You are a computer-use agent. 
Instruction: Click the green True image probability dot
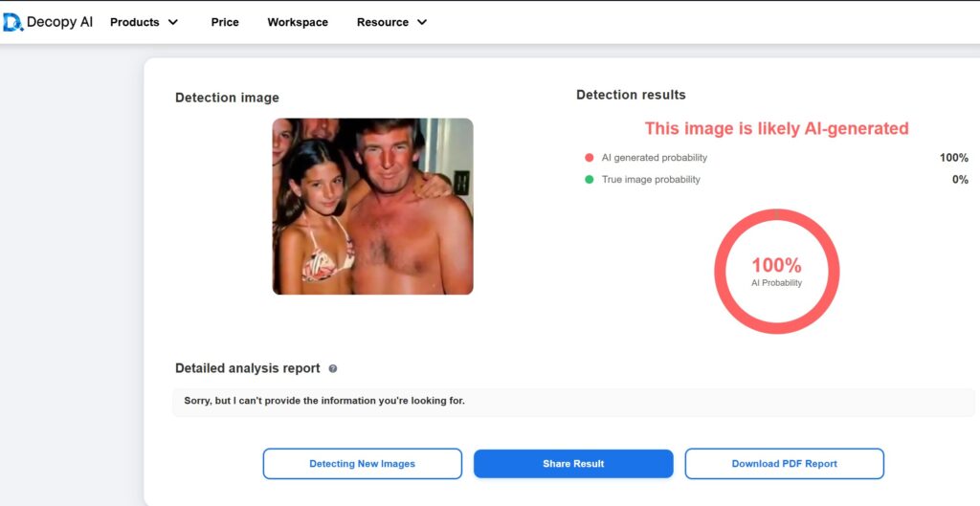coord(589,180)
